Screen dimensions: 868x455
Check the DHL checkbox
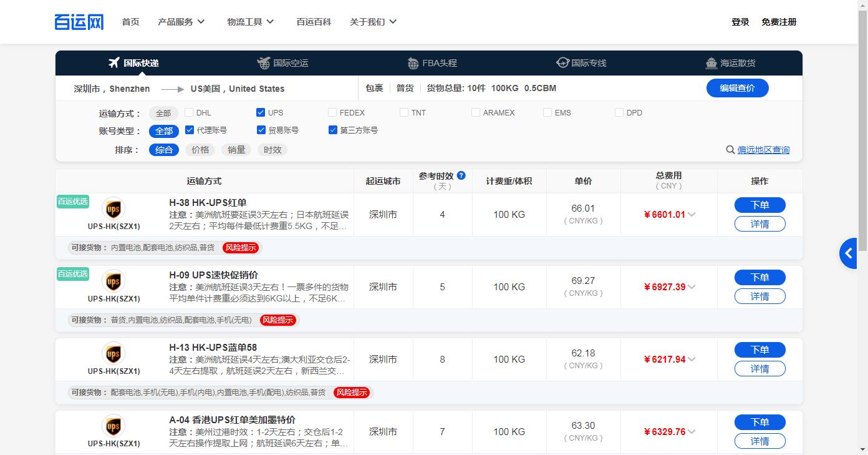[189, 112]
